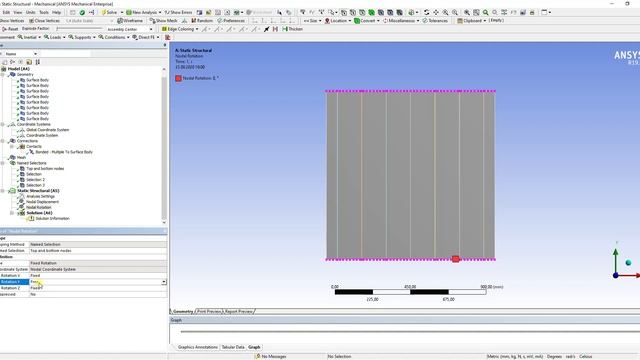The width and height of the screenshot is (640, 360).
Task: Open the Help menu
Action: (x=56, y=12)
